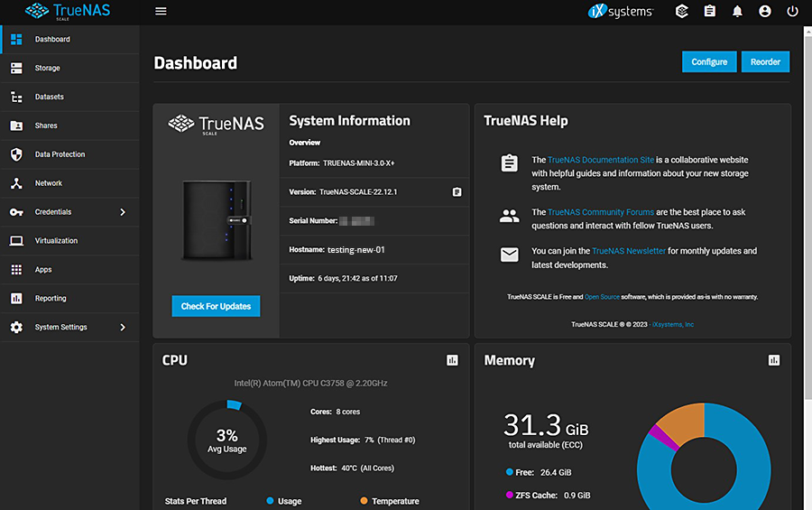Click the Storage icon in sidebar
Viewport: 812px width, 510px height.
(16, 68)
